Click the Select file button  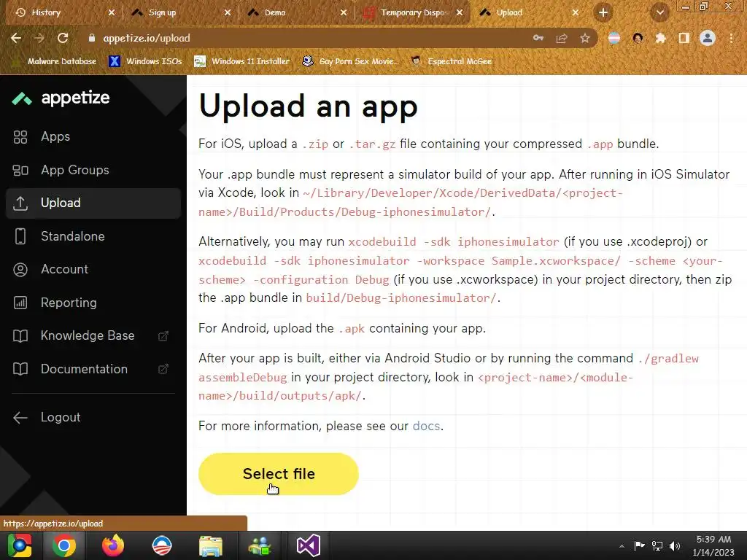coord(278,474)
